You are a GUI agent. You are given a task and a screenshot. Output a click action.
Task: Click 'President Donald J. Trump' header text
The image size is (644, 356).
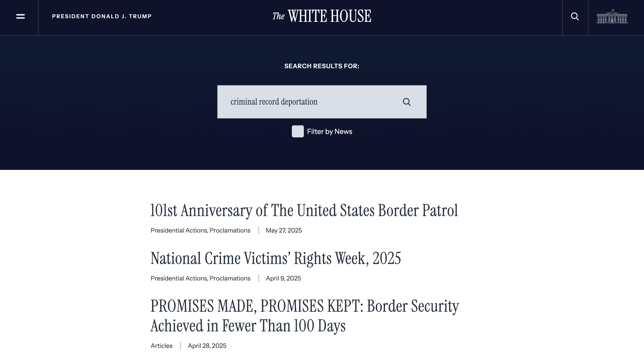(102, 16)
